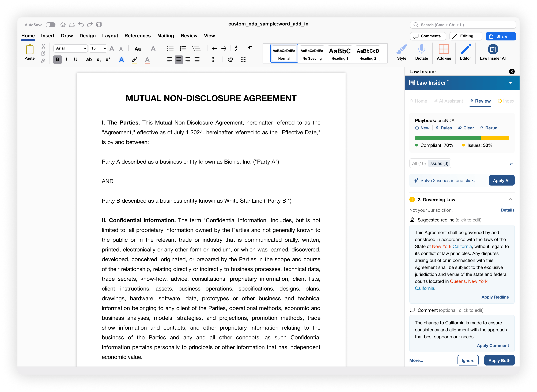This screenshot has width=537, height=392.
Task: Toggle Italic formatting
Action: pyautogui.click(x=66, y=60)
